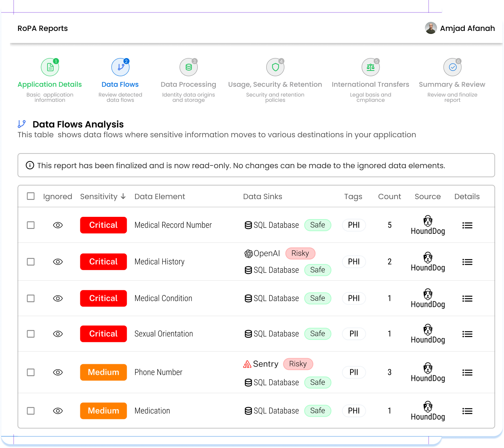Check the Medical Condition row checkbox
Viewport: 504px width, 448px height.
pos(31,298)
